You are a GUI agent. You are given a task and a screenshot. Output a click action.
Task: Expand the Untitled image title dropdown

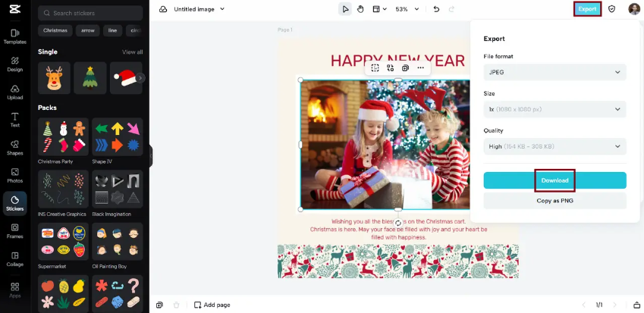coord(222,9)
